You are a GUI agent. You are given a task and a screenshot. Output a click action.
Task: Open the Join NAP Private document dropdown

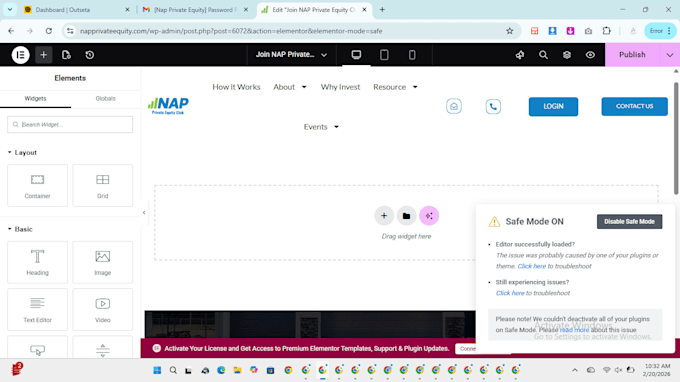pyautogui.click(x=291, y=55)
